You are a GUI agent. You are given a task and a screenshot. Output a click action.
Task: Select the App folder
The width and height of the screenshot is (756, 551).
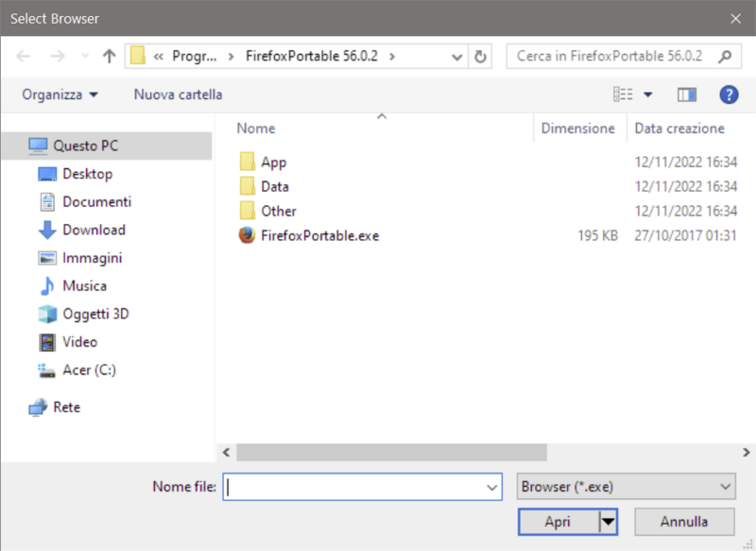click(273, 162)
